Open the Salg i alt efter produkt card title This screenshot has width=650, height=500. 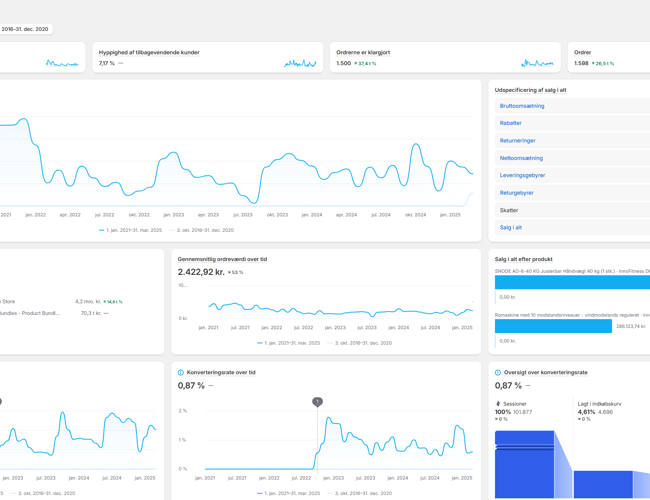click(523, 259)
